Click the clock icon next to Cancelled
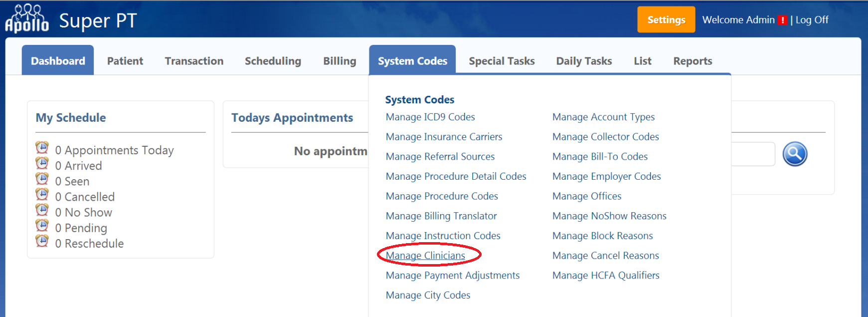This screenshot has height=317, width=868. click(x=42, y=194)
